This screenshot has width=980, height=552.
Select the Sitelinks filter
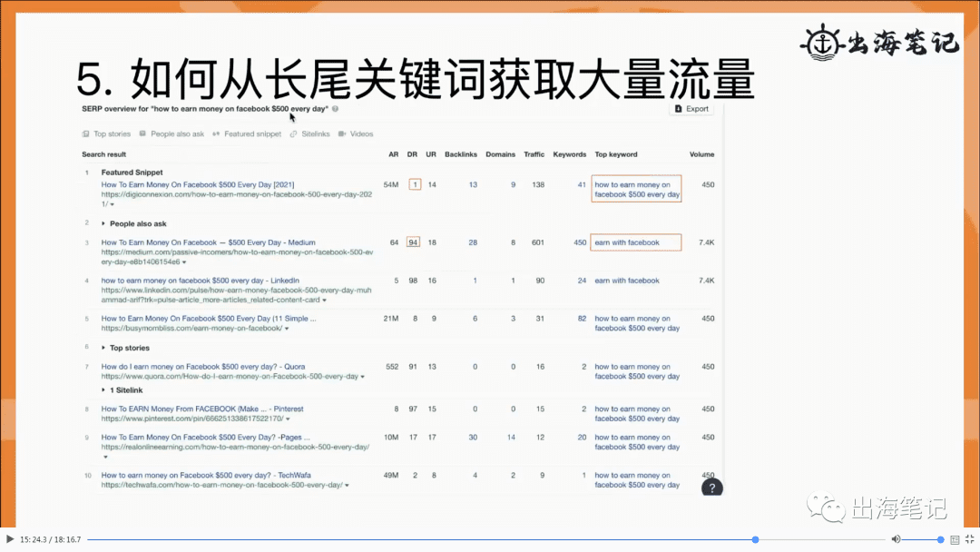pyautogui.click(x=310, y=133)
